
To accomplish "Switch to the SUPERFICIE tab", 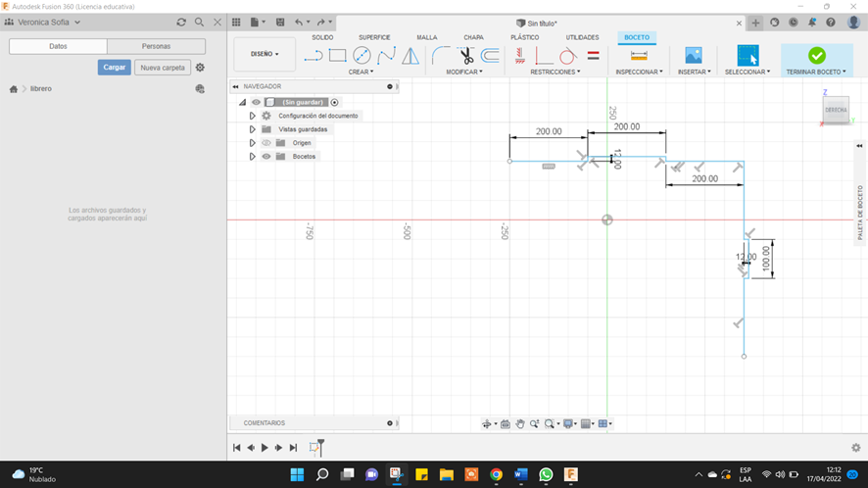I will [x=374, y=37].
